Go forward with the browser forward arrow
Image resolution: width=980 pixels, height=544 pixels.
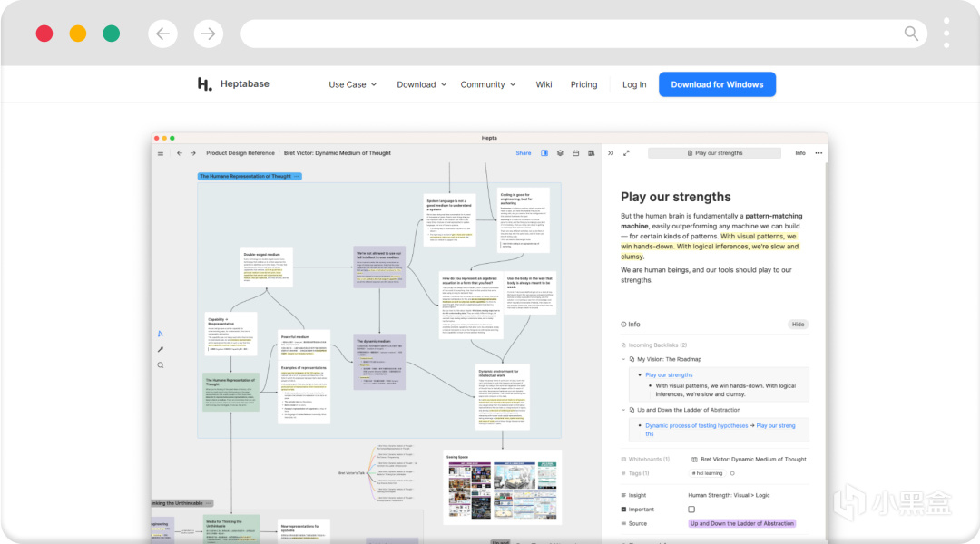click(x=208, y=34)
